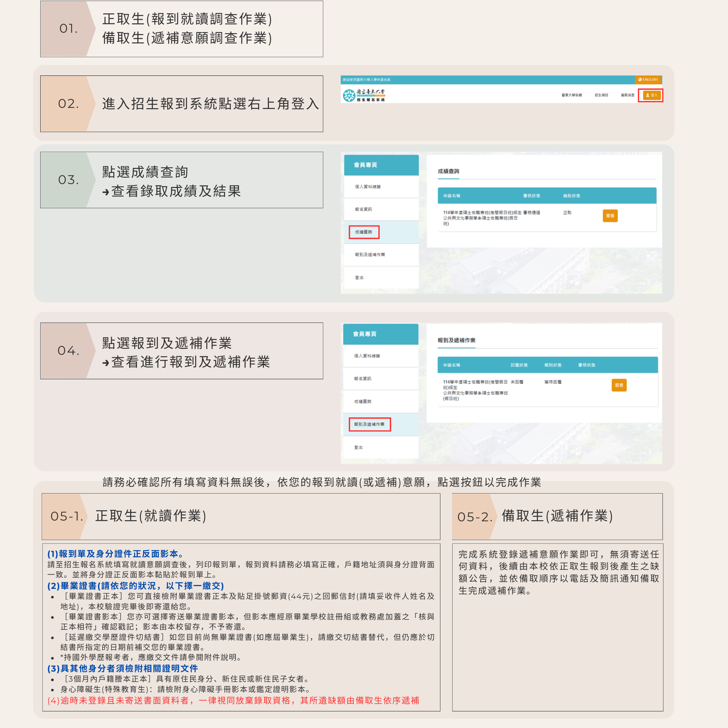Viewport: 728px width, 728px height.
Task: Switch interface language via ENGLISH option
Action: (x=649, y=80)
